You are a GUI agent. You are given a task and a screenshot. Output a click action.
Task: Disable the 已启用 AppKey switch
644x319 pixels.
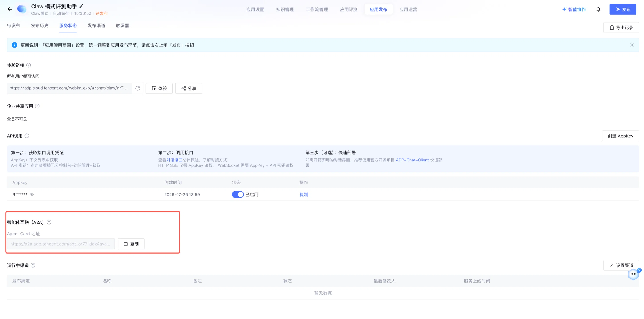tap(237, 195)
